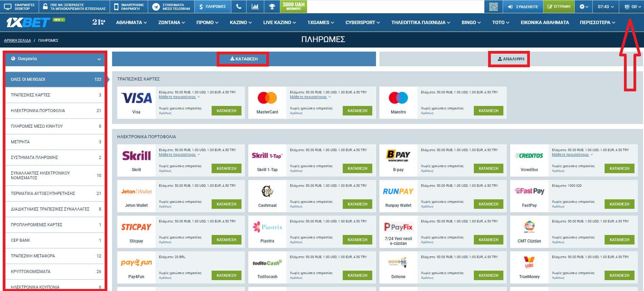Go to ΑΡΧΙΚΗ ΣΕΛΙΔΑ breadcrumb link
Image resolution: width=644 pixels, height=291 pixels.
pyautogui.click(x=17, y=40)
